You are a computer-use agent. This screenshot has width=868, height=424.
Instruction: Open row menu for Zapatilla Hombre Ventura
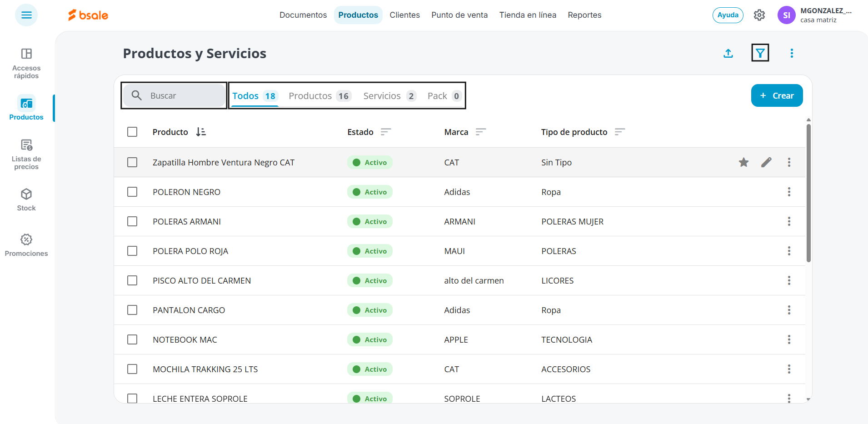[x=789, y=162]
